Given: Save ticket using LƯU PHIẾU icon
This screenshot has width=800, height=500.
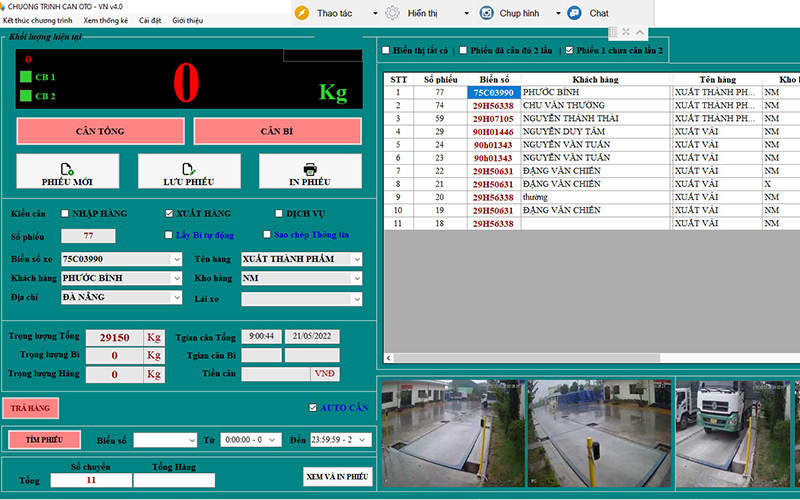Looking at the screenshot, I should click(x=189, y=171).
